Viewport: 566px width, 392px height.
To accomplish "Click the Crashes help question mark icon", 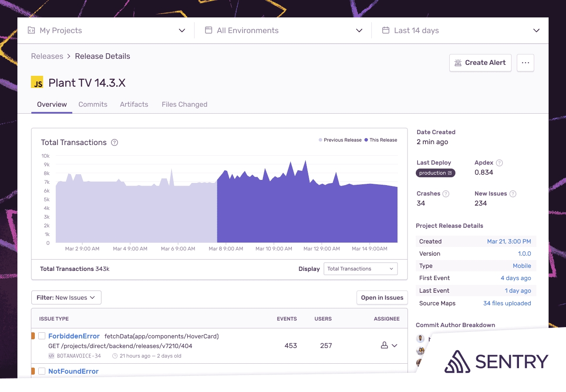I will (x=446, y=194).
